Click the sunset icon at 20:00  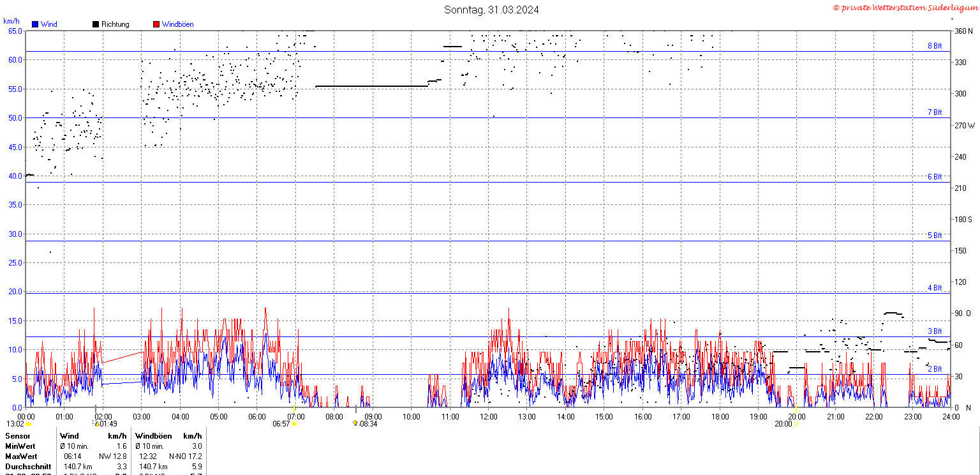796,423
